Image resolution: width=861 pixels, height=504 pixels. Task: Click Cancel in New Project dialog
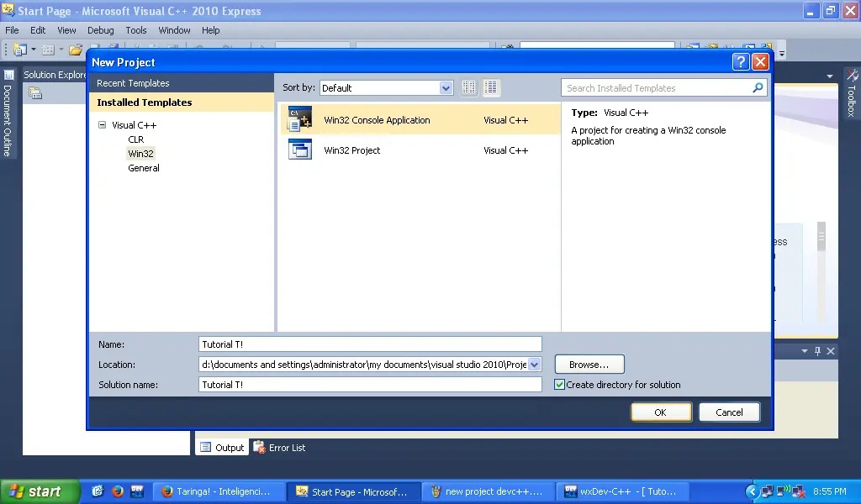pyautogui.click(x=729, y=412)
